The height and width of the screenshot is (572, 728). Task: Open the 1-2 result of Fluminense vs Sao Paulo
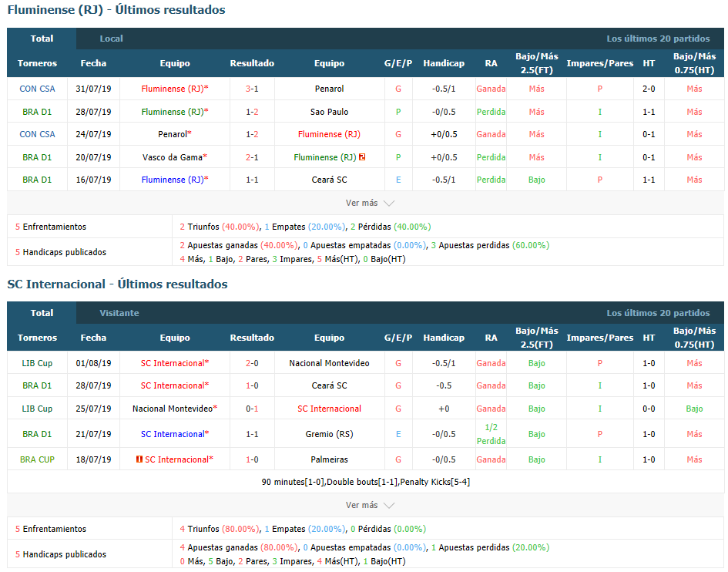pos(252,112)
